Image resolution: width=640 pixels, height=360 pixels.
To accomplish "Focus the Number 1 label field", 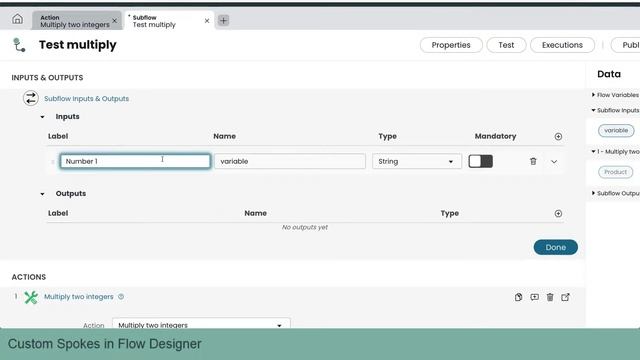I will pyautogui.click(x=135, y=161).
